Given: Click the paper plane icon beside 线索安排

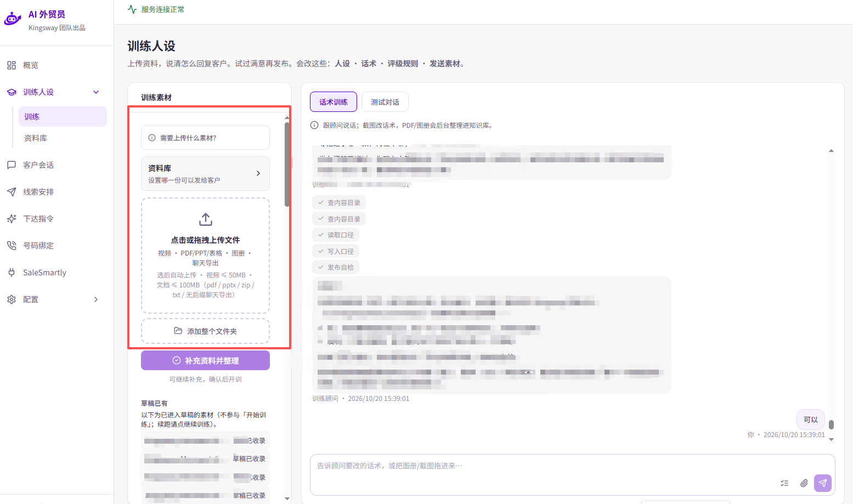Looking at the screenshot, I should 12,192.
